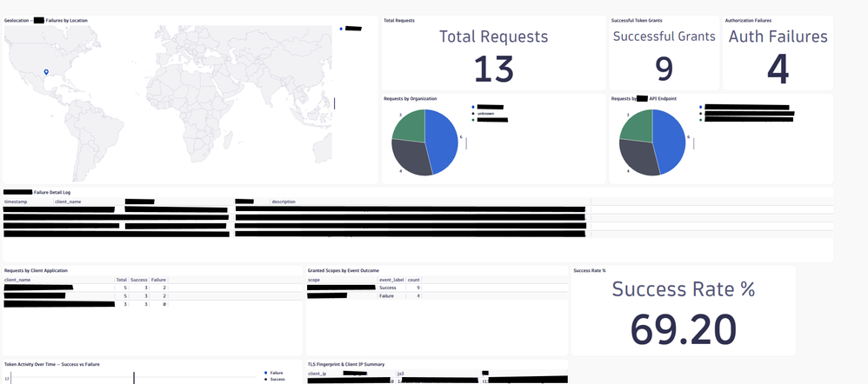Click the blue legend swatch in API Endpoint chart
This screenshot has width=868, height=384.
[x=701, y=107]
